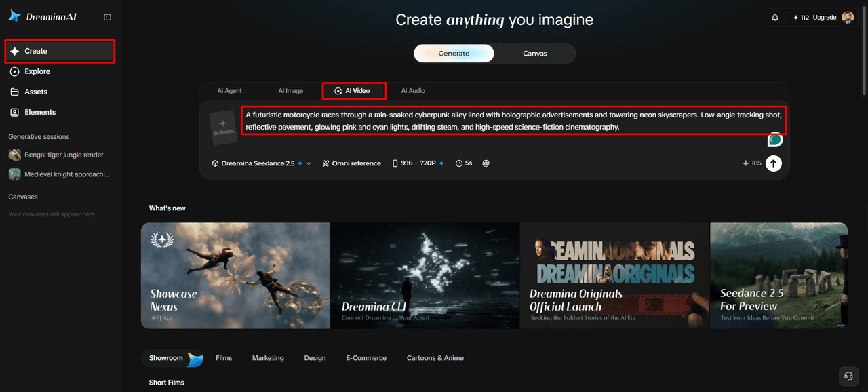Switch to the AI Agent tab
This screenshot has height=392, width=868.
[229, 91]
